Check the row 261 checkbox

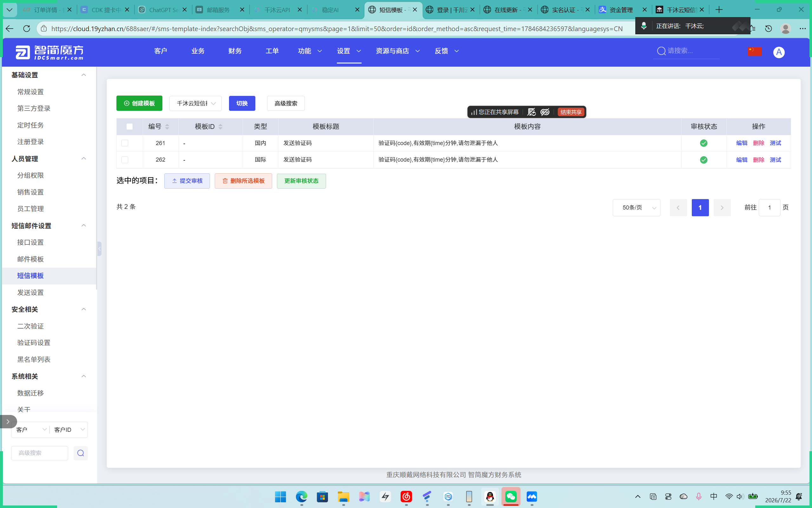pyautogui.click(x=125, y=143)
